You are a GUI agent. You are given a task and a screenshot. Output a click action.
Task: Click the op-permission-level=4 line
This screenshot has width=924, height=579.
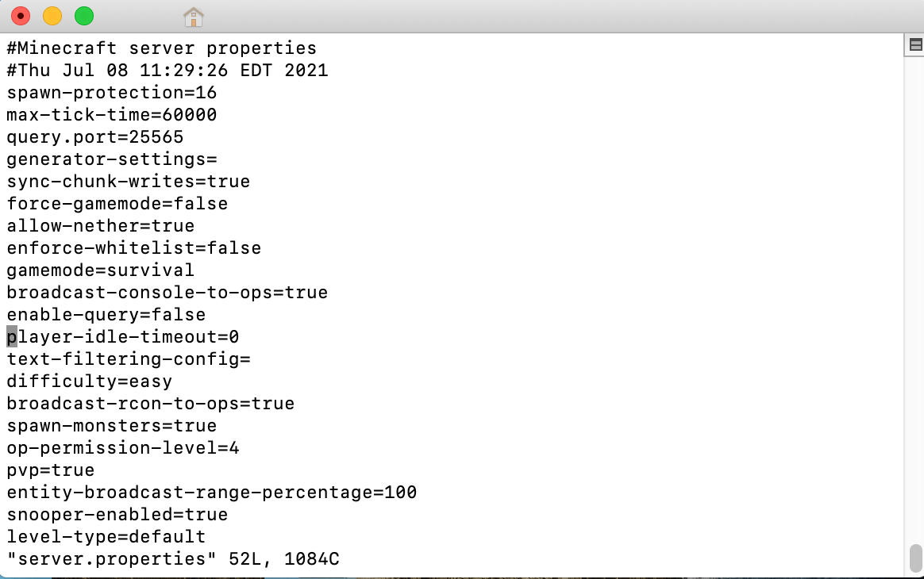coord(122,448)
